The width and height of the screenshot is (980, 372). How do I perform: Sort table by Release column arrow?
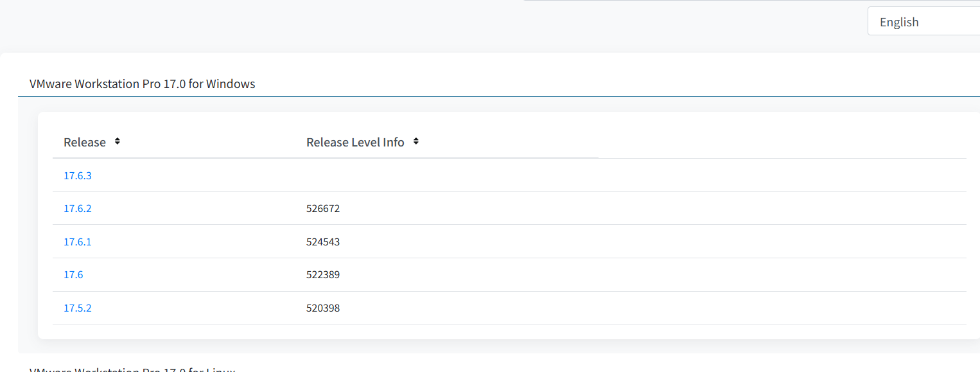click(x=118, y=141)
